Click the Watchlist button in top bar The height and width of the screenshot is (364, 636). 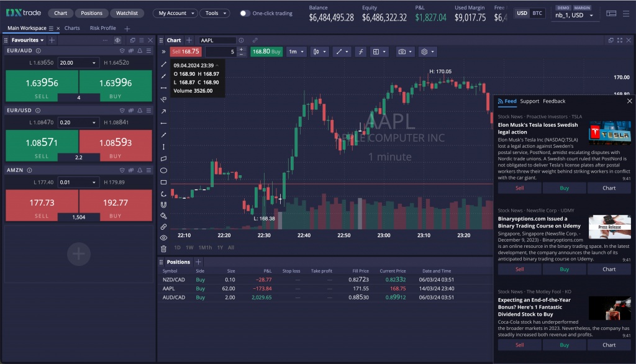(127, 13)
